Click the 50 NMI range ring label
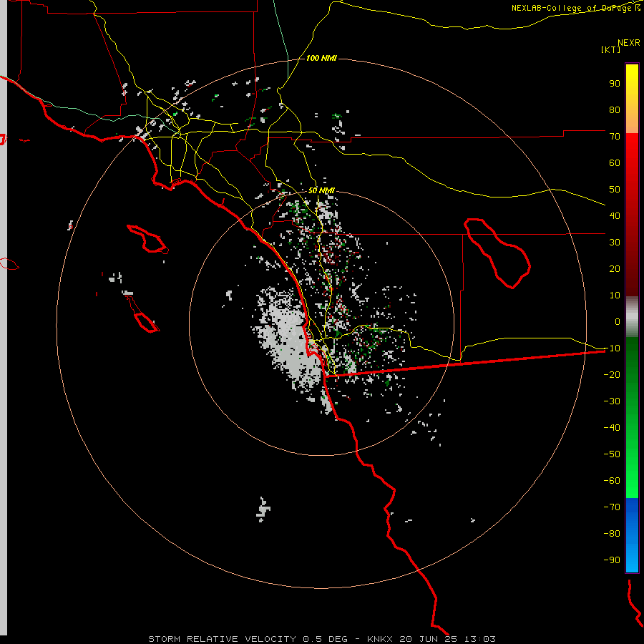This screenshot has height=644, width=644. coord(321,190)
